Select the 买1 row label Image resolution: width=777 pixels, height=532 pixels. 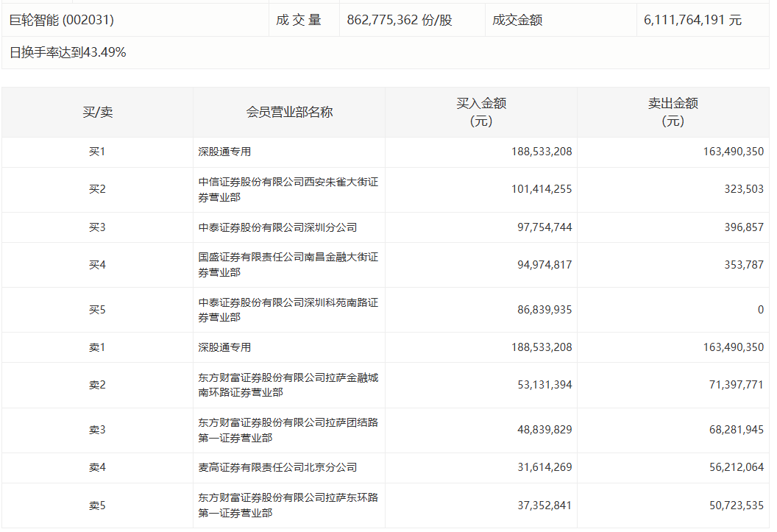(97, 152)
